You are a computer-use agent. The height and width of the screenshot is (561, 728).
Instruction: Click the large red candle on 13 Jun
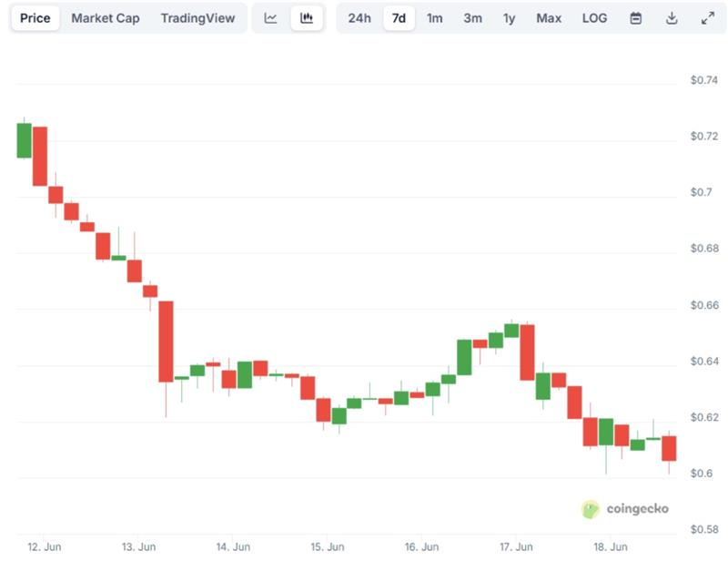coord(166,341)
